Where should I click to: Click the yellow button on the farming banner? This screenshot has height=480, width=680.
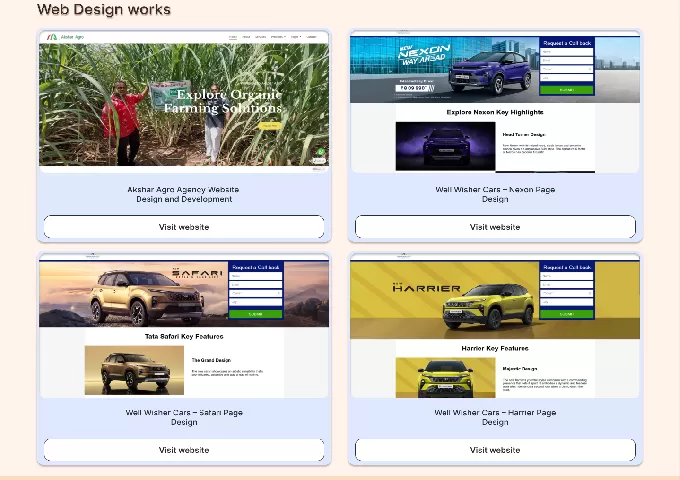[268, 126]
